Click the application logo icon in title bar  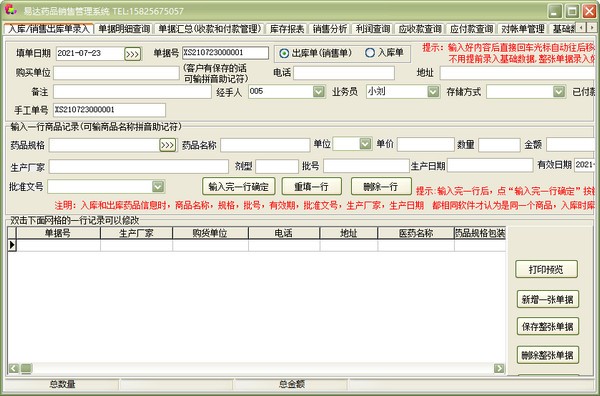[x=10, y=10]
